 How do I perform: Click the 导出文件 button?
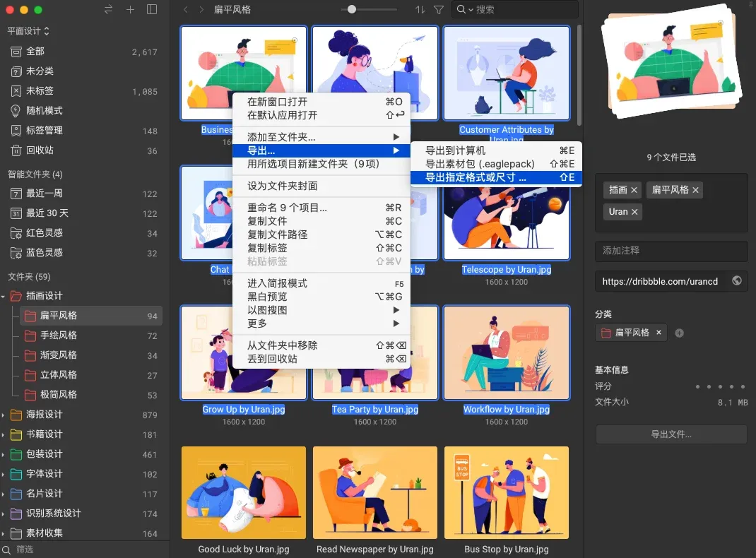click(671, 434)
